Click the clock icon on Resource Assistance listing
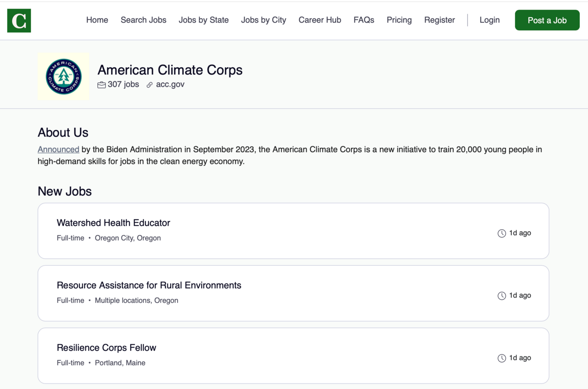 coord(502,296)
